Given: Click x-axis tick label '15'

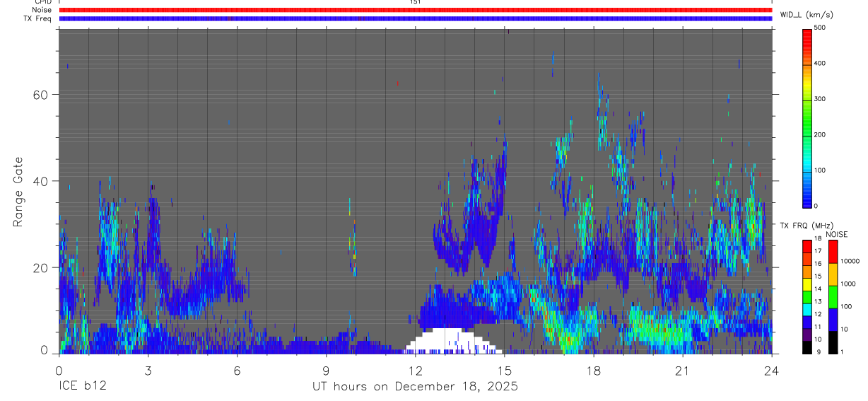Looking at the screenshot, I should (x=505, y=370).
